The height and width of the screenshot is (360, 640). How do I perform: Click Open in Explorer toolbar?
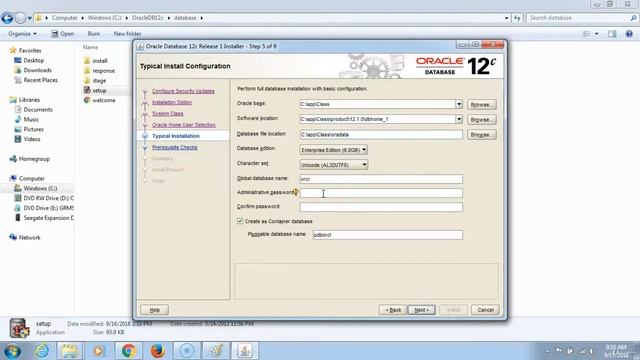(62, 34)
